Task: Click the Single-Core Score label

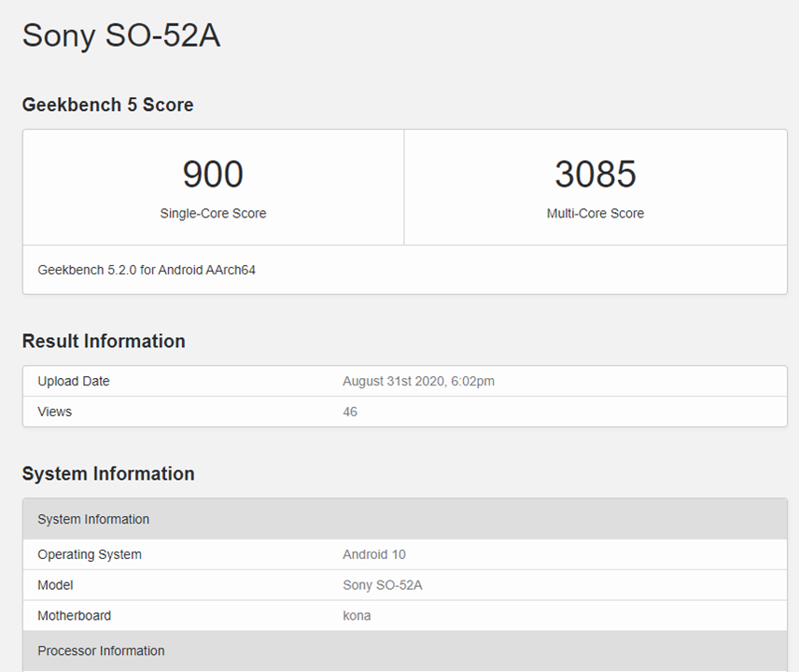Action: (x=213, y=213)
